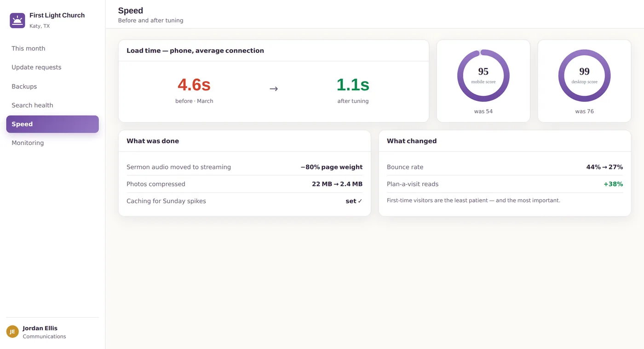Click the was 76 desktop caption
Viewport: 644px width, 349px height.
585,111
